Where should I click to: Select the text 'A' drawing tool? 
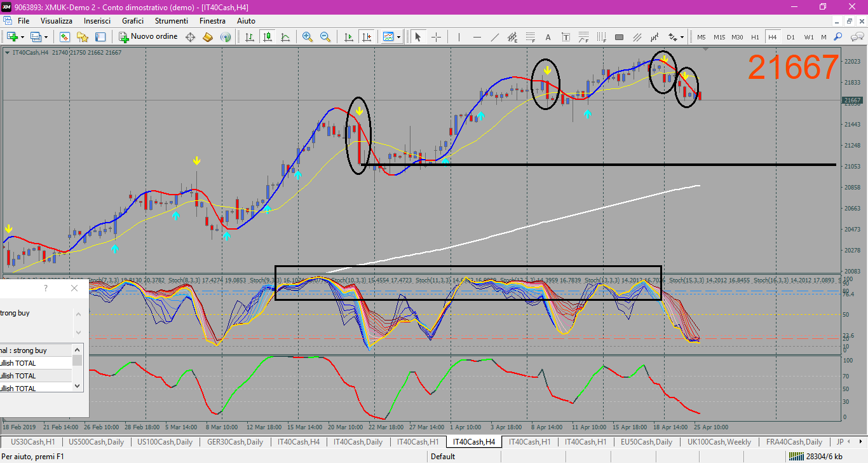pos(548,37)
